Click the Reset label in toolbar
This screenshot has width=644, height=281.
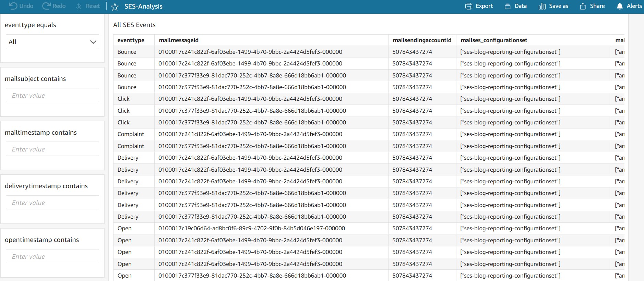click(x=93, y=6)
